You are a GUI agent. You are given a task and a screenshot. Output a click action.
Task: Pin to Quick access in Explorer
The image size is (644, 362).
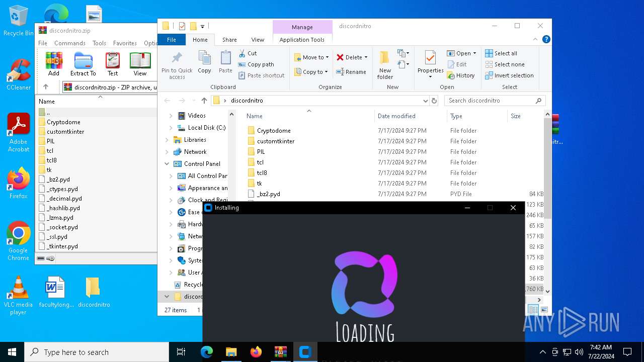(x=177, y=65)
